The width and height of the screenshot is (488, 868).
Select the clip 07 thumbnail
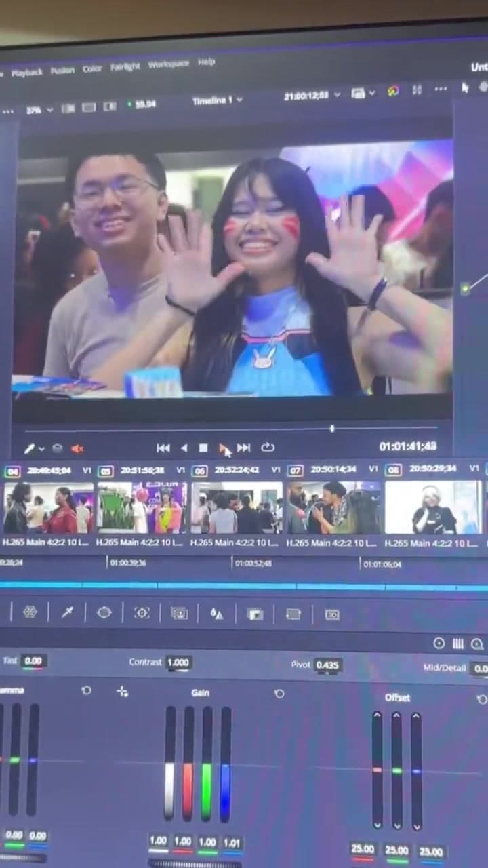(333, 508)
